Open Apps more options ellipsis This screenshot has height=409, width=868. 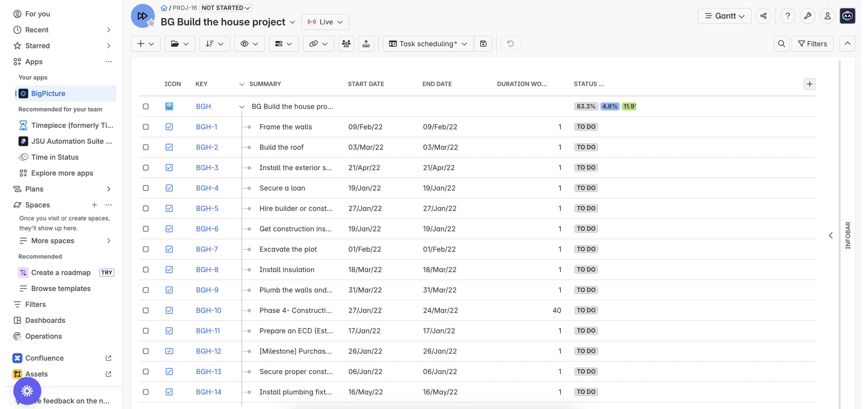point(108,62)
